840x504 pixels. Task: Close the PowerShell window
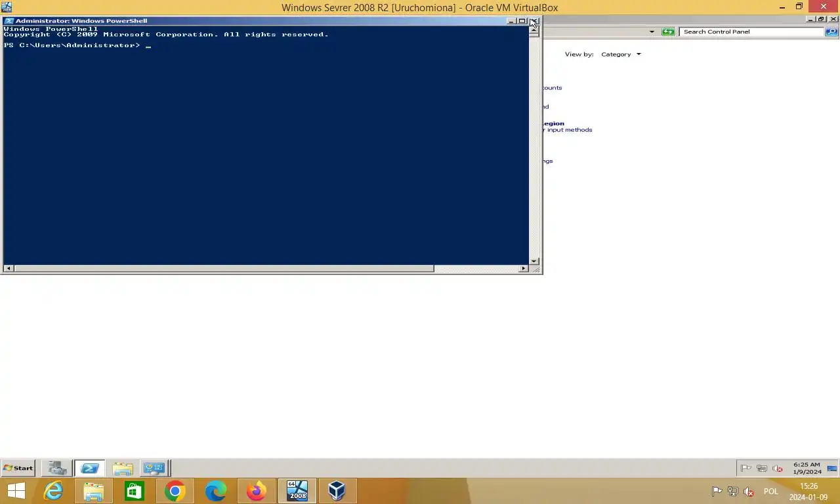[534, 21]
